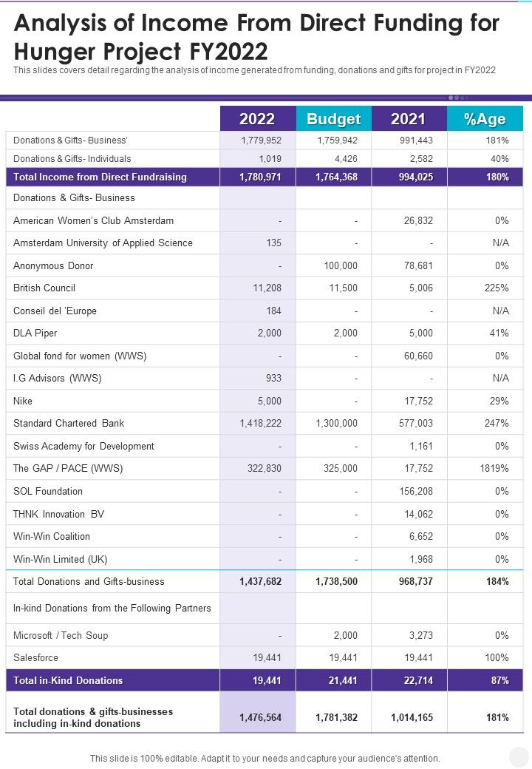532x769 pixels.
Task: Select the I.G Advisors (WWS) label
Action: tap(58, 378)
